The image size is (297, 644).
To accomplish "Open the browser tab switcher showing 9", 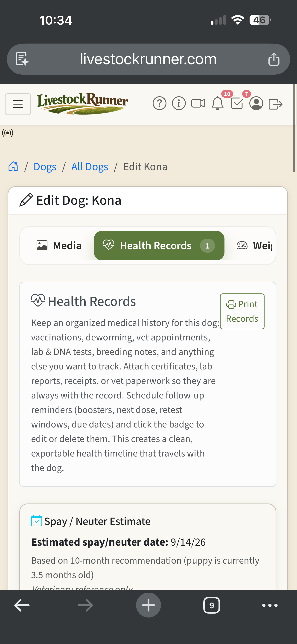I will [212, 605].
